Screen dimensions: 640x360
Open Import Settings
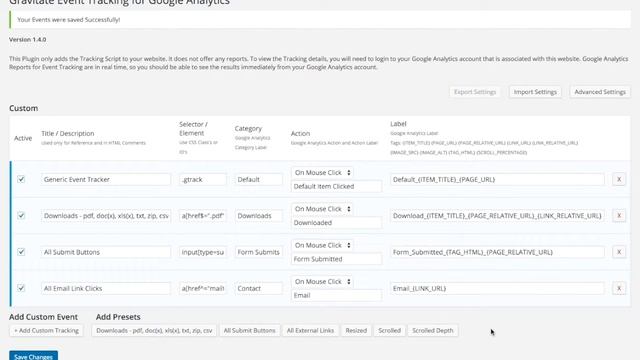click(x=535, y=92)
